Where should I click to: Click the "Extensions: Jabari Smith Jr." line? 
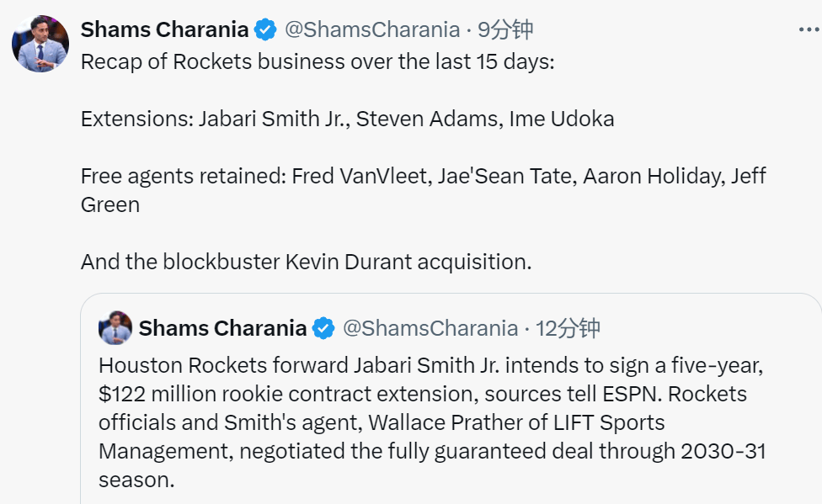click(348, 119)
